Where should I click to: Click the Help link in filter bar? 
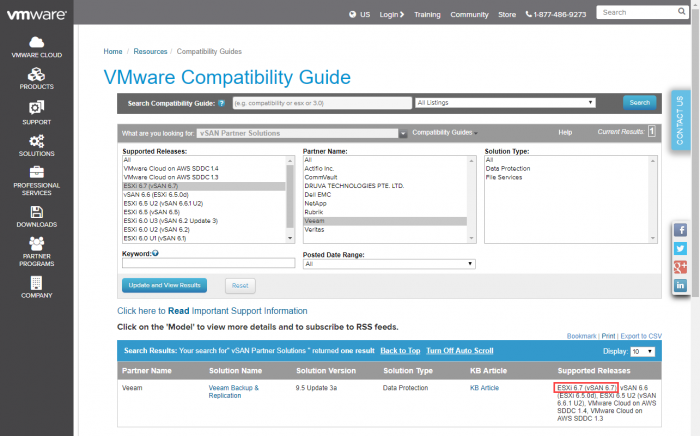pyautogui.click(x=565, y=133)
